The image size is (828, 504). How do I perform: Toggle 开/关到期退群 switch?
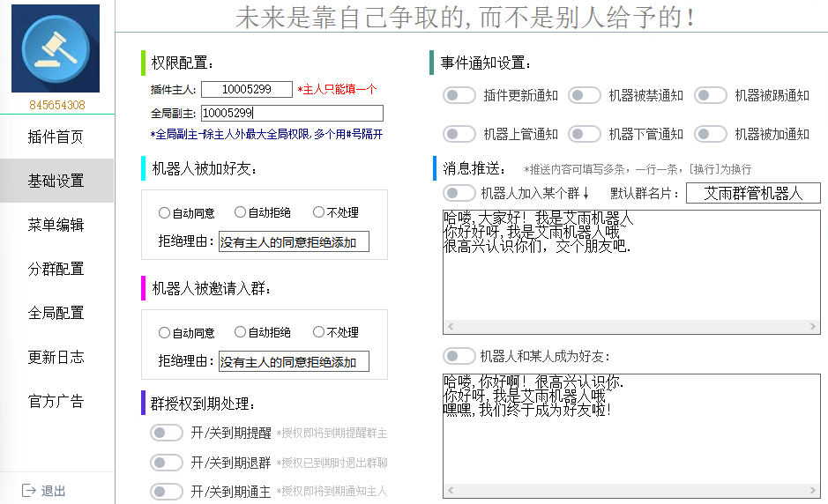(x=167, y=463)
